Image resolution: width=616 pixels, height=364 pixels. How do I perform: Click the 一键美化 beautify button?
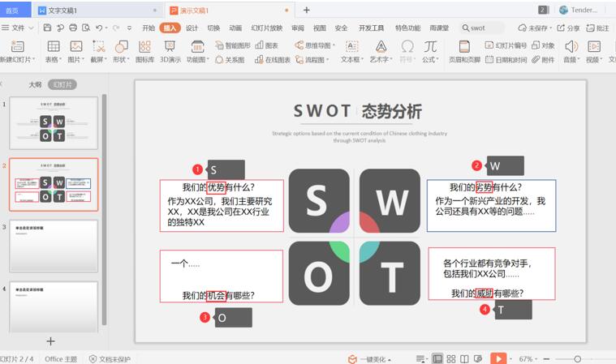[x=369, y=358]
